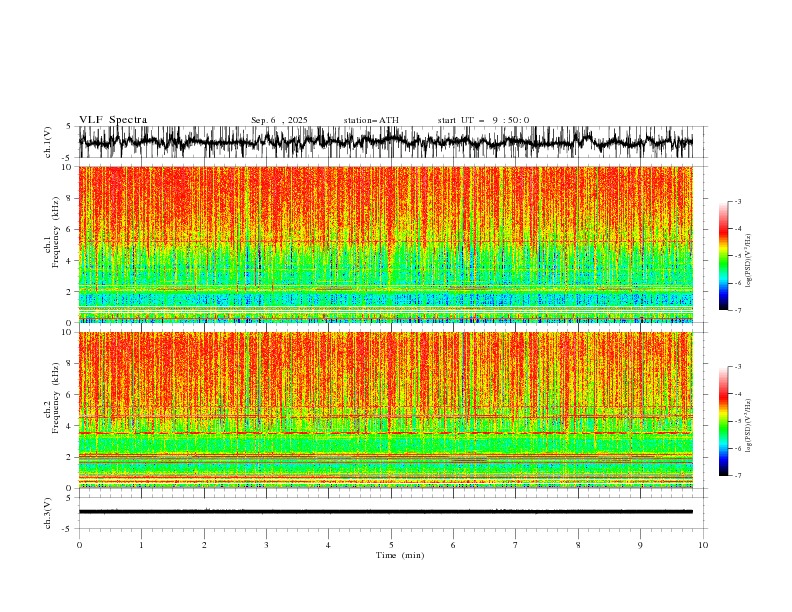The image size is (792, 612).
Task: Click the upper PSD color scale bar
Action: [x=723, y=256]
